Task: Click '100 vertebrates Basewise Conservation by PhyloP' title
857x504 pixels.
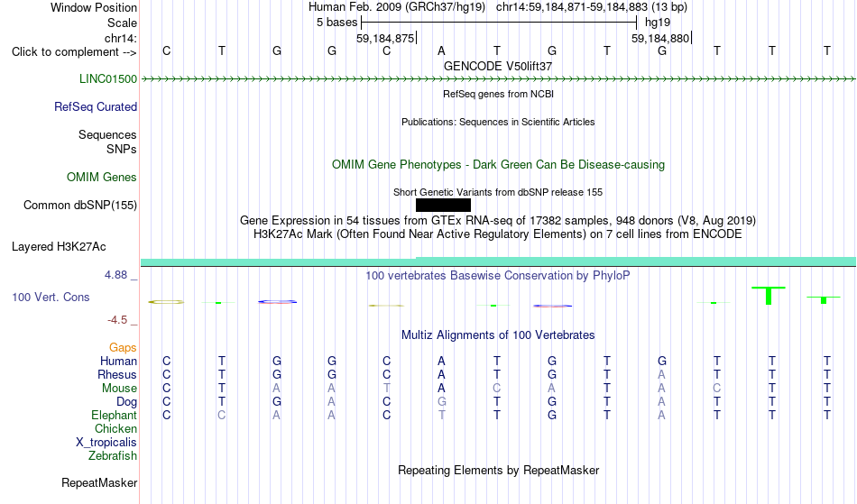Action: (498, 275)
